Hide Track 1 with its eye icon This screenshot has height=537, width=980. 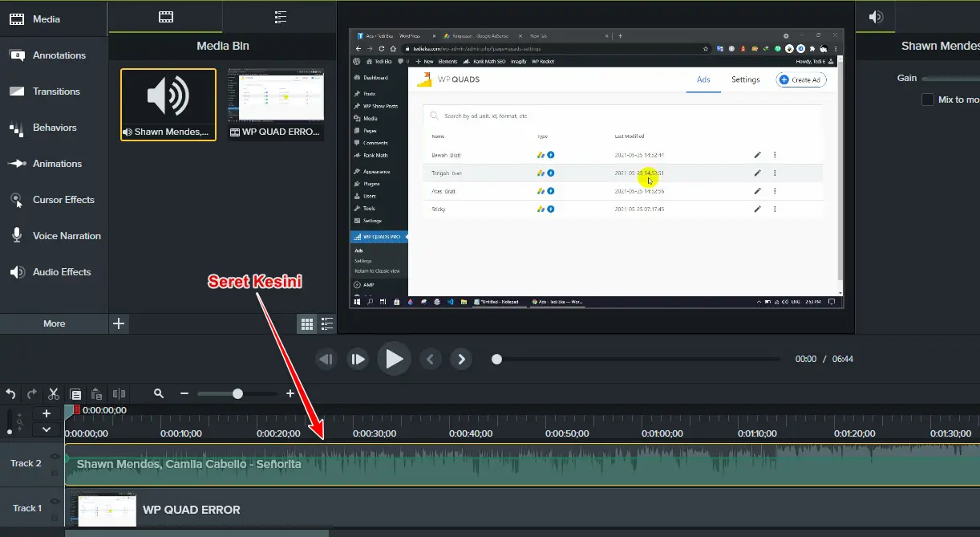tap(55, 500)
